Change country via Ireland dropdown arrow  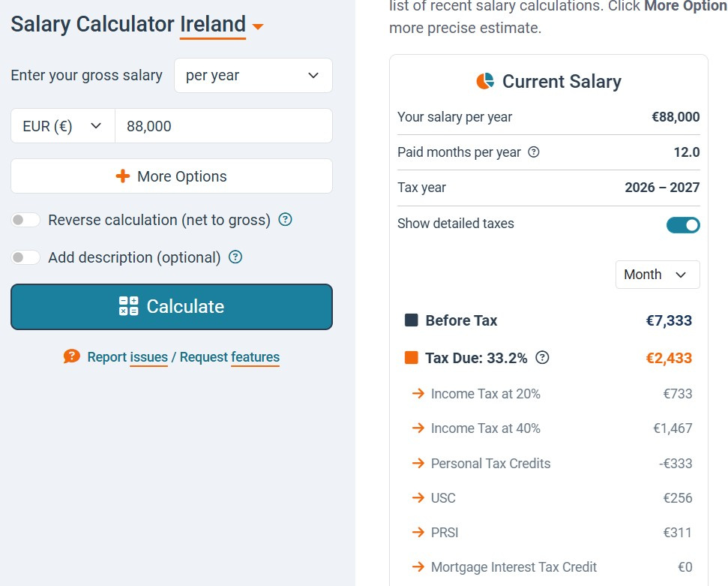(x=258, y=27)
